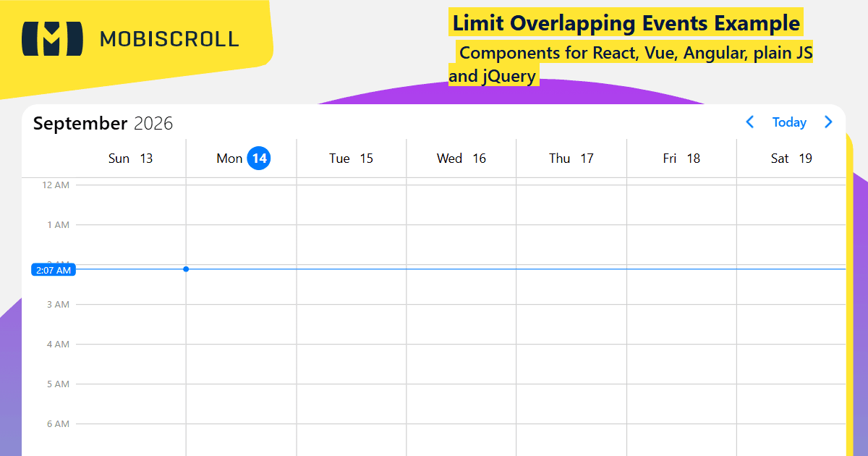The image size is (868, 456).
Task: Click the 4 AM slot on Wednesday
Action: tap(461, 364)
